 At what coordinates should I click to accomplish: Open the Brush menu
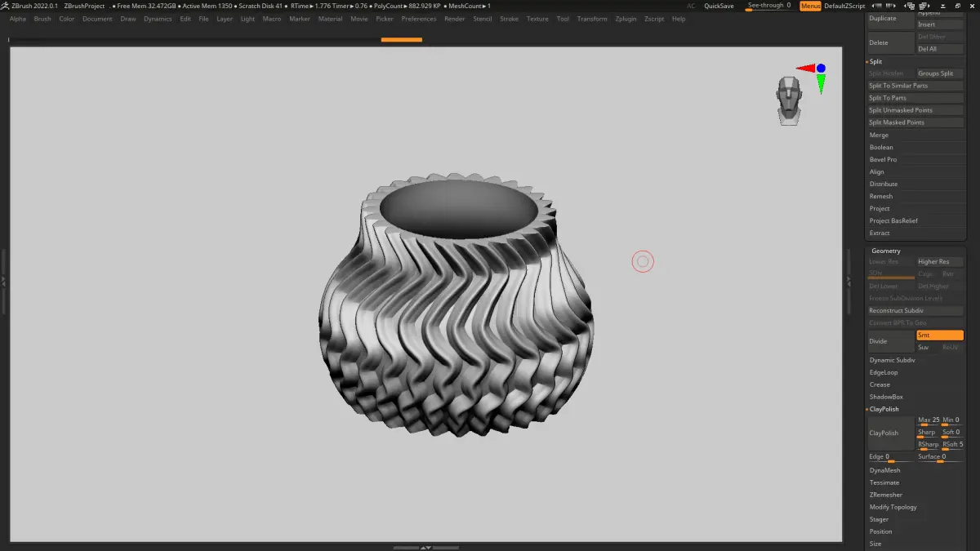(x=42, y=19)
